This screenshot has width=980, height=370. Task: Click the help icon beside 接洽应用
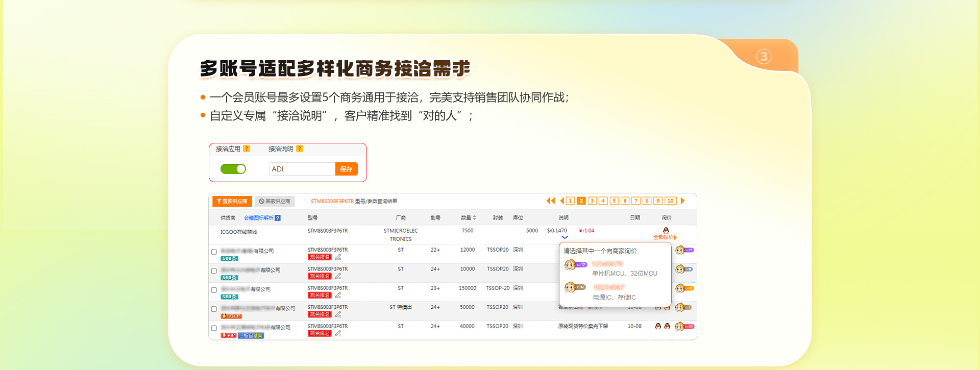coord(247,149)
